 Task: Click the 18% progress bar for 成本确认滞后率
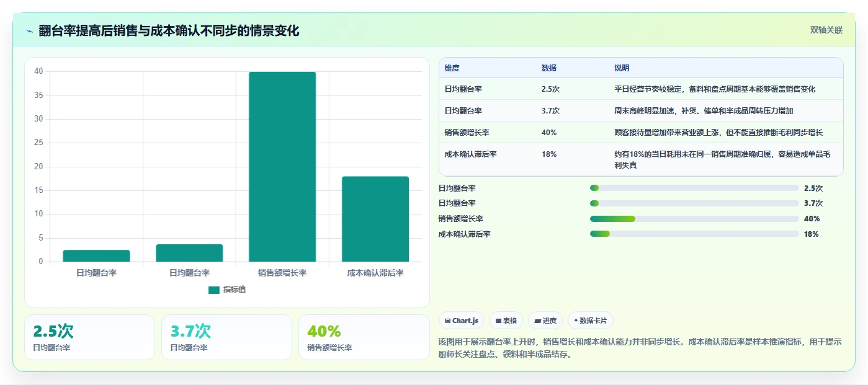694,234
